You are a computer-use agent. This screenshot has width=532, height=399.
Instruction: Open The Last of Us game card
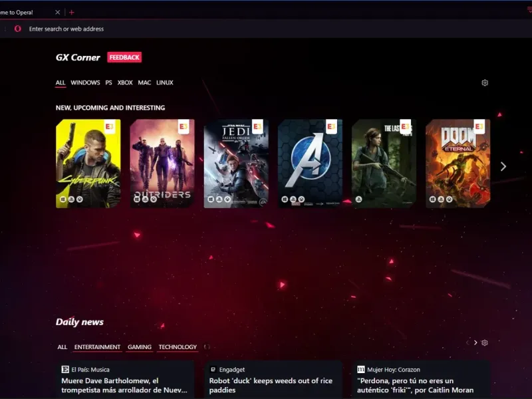coord(384,164)
